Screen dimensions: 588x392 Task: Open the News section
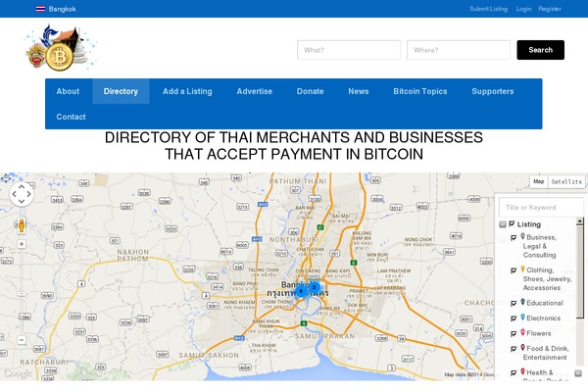coord(359,91)
